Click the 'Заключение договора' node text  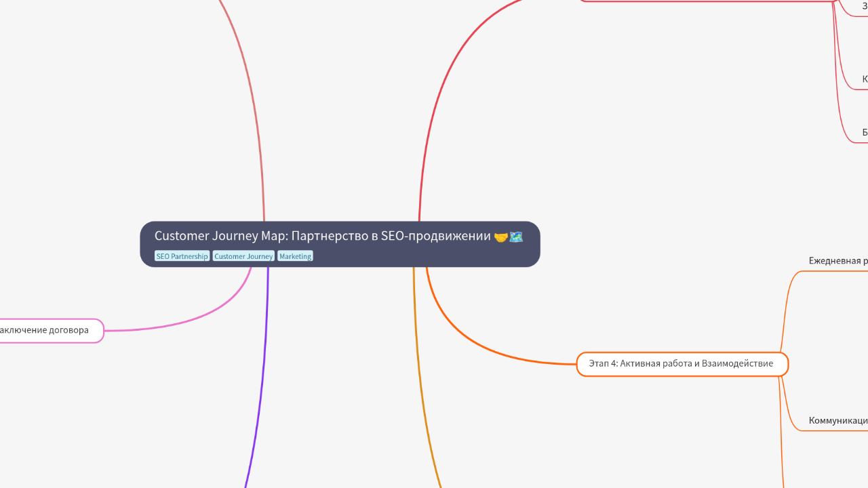tap(43, 330)
